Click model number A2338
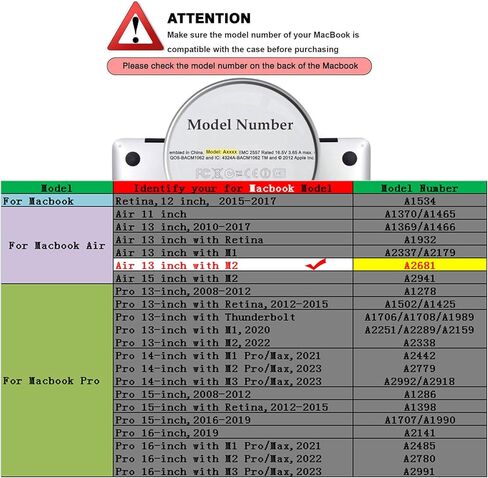488x478 pixels. [419, 342]
